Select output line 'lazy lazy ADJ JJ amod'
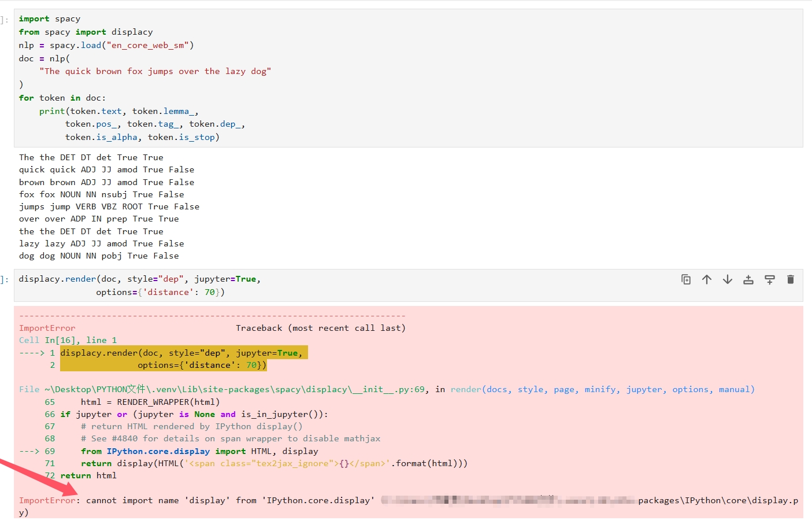Screen dimensions: 812x524 point(102,243)
